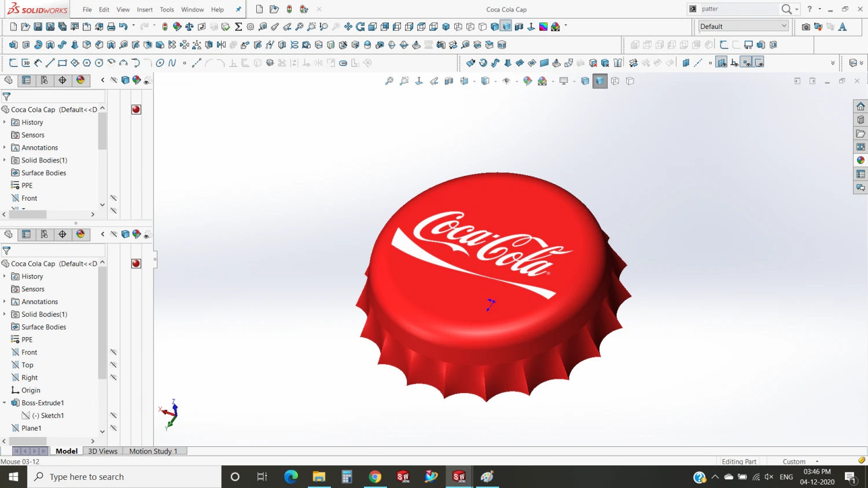Select the Line sketch tool
The image size is (868, 488).
tap(51, 62)
